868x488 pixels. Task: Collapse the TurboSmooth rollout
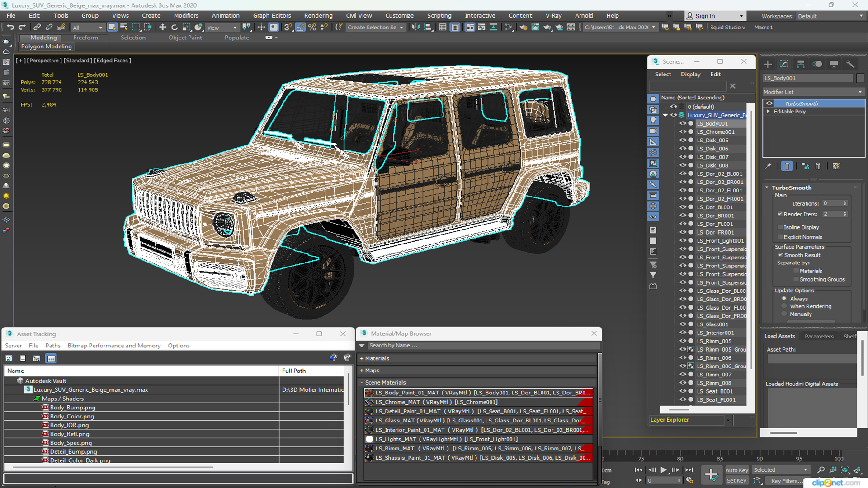(767, 188)
